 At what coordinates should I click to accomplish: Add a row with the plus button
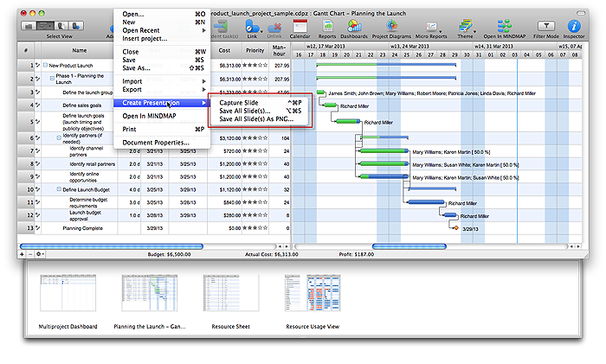[x=22, y=254]
